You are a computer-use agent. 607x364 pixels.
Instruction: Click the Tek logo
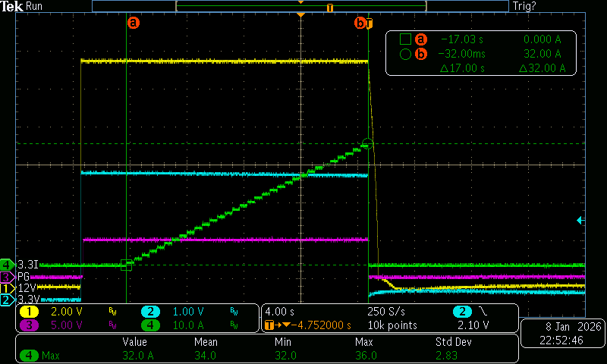point(12,6)
